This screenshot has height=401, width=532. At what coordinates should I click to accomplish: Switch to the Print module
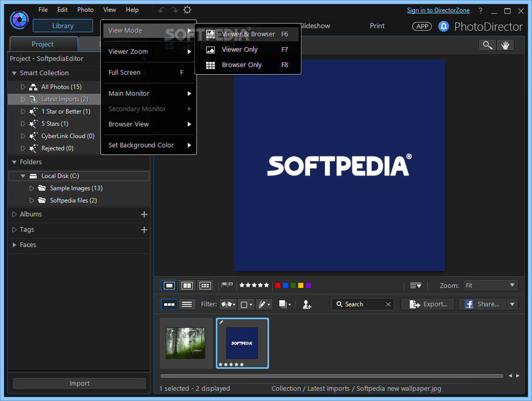(377, 26)
